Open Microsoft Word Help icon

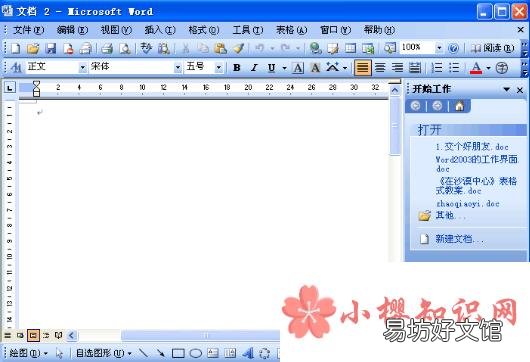click(453, 48)
